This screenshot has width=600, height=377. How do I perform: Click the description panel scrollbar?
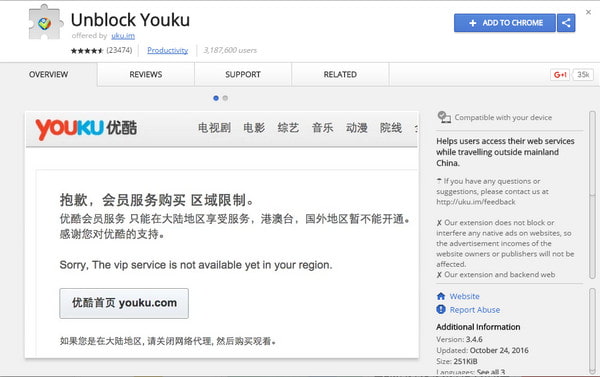[x=592, y=195]
